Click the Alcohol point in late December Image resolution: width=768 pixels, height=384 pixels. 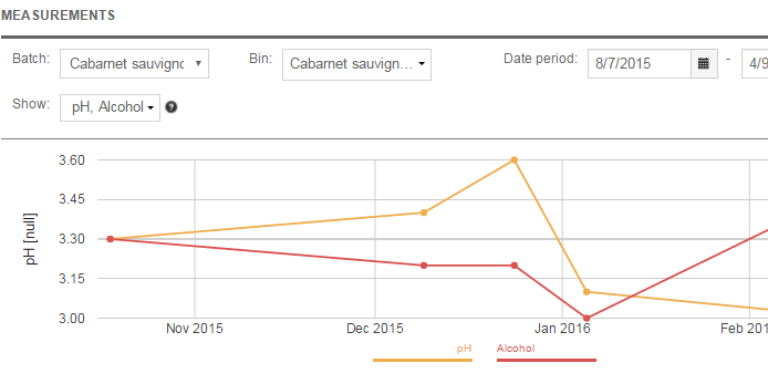(514, 265)
